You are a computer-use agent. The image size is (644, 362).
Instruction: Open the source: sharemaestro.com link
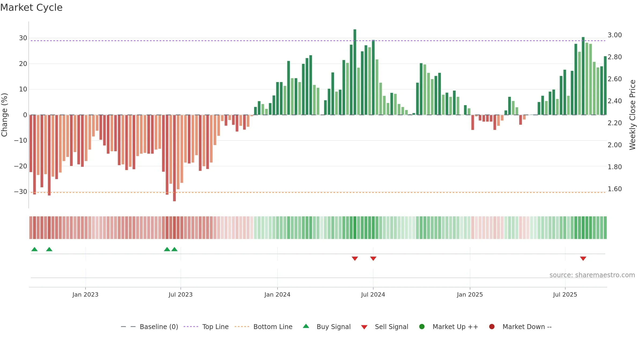click(x=592, y=275)
